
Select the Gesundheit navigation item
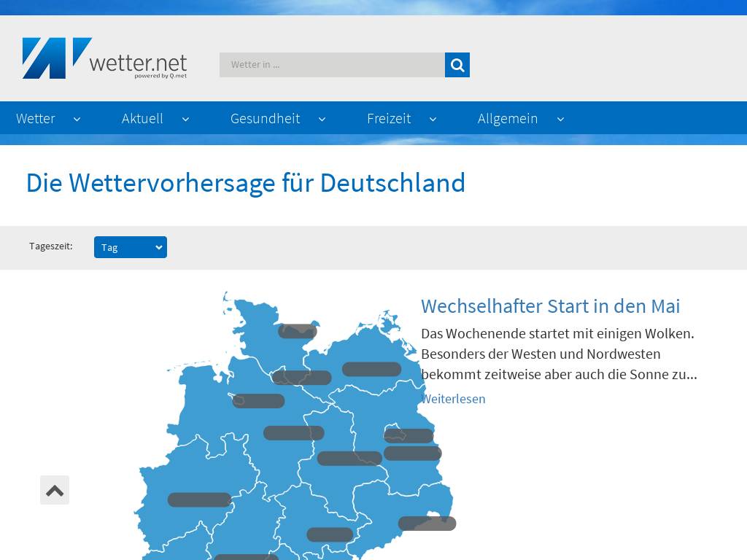pyautogui.click(x=265, y=119)
